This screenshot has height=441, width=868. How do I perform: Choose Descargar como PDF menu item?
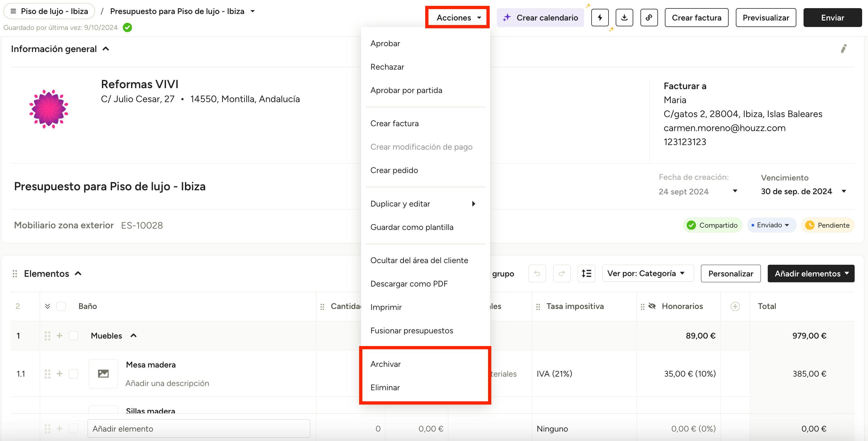(425, 284)
